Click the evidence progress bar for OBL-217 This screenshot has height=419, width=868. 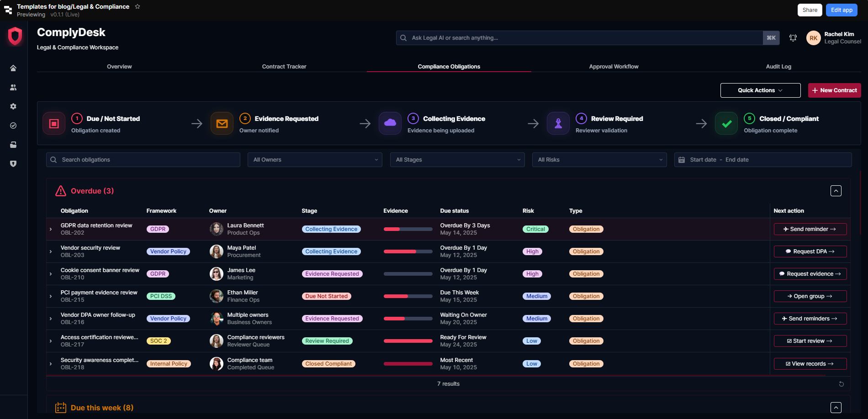pos(408,341)
